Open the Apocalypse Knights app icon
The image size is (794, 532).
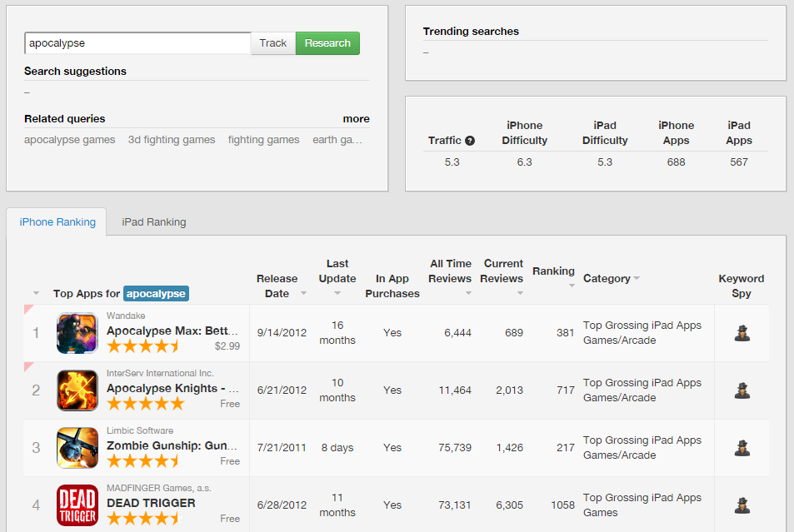(77, 390)
